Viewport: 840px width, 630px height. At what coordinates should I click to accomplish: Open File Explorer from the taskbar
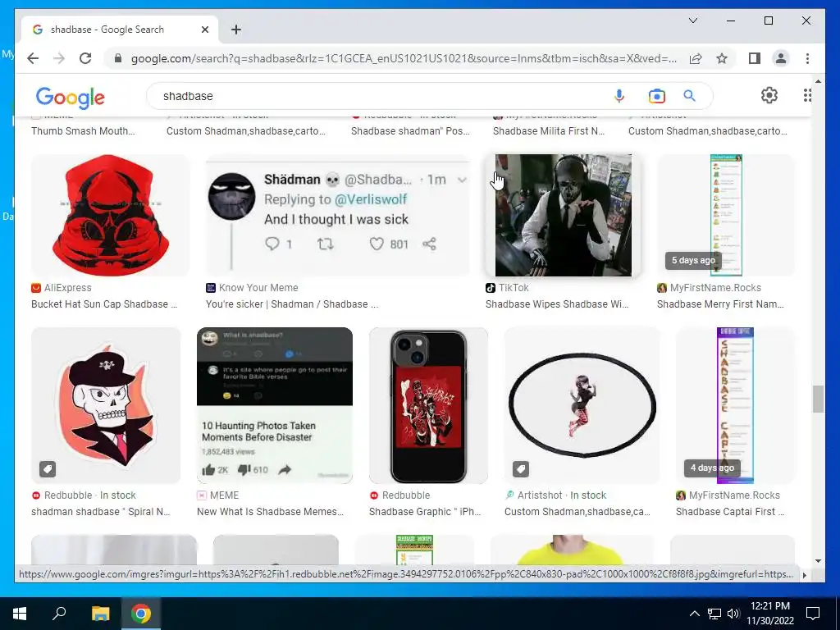(x=100, y=614)
